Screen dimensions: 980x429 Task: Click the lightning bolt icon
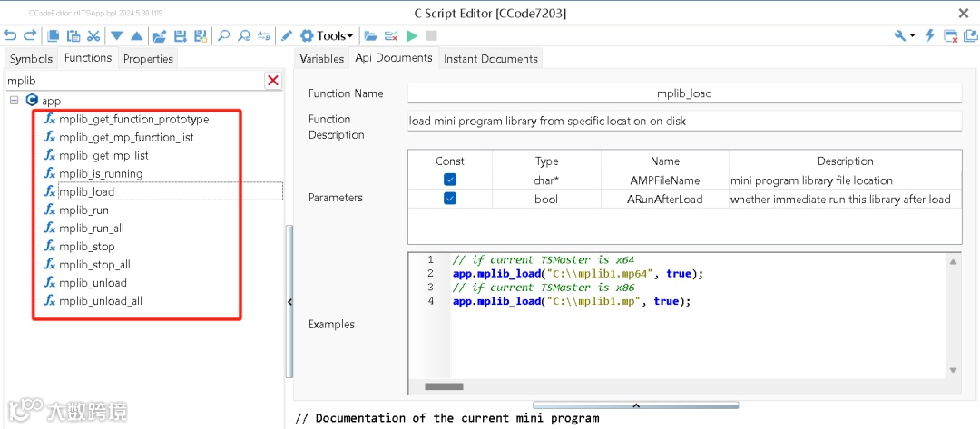[x=930, y=35]
